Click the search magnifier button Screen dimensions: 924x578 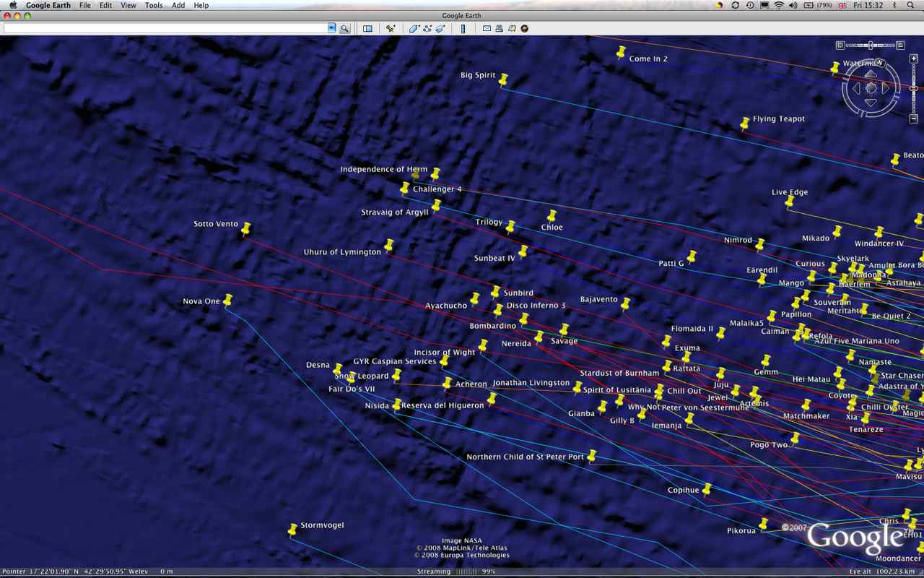345,28
